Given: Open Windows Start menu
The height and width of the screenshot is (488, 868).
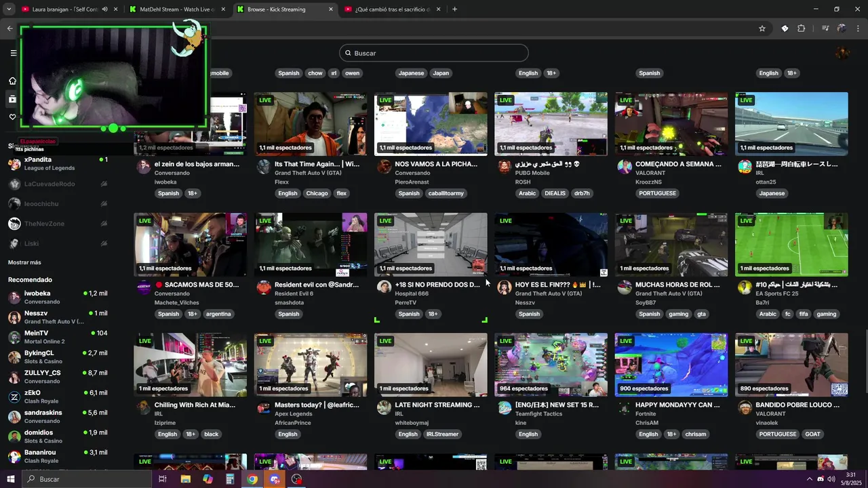Looking at the screenshot, I should point(11,479).
